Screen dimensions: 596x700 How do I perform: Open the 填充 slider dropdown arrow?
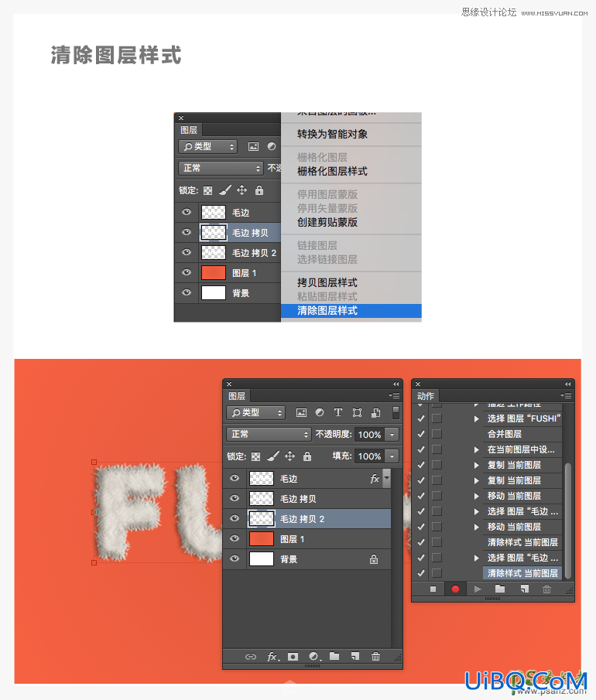(x=392, y=456)
